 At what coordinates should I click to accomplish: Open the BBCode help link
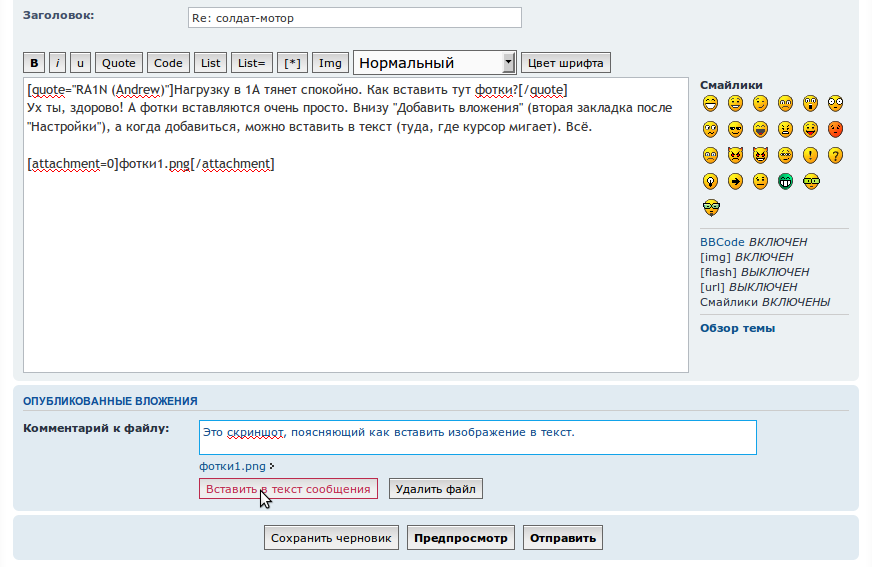(722, 242)
